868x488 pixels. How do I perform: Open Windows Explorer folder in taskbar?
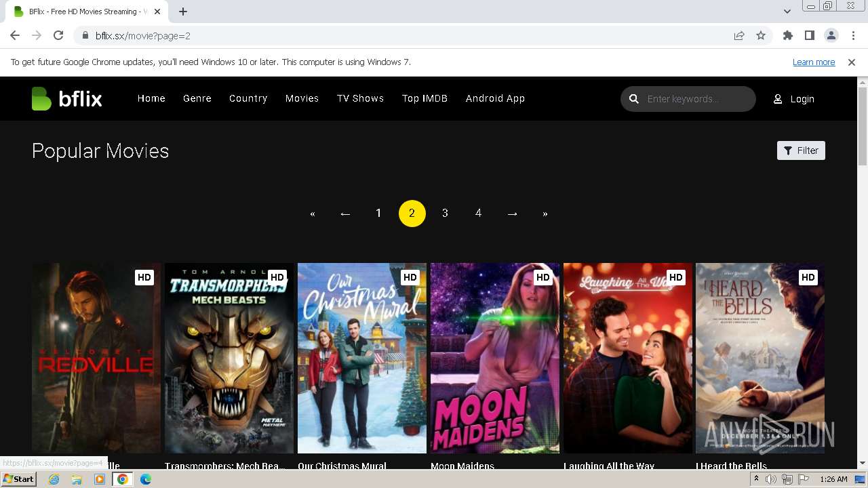click(x=77, y=479)
